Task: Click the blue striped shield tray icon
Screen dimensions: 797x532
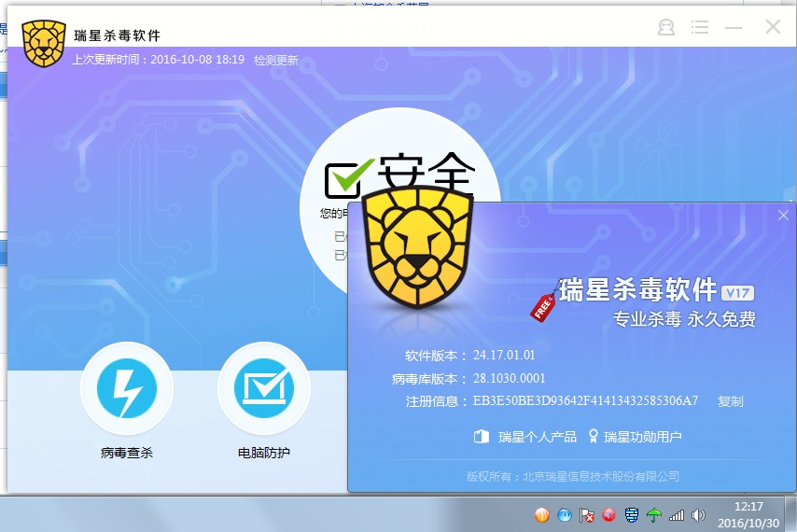Action: coord(631,516)
